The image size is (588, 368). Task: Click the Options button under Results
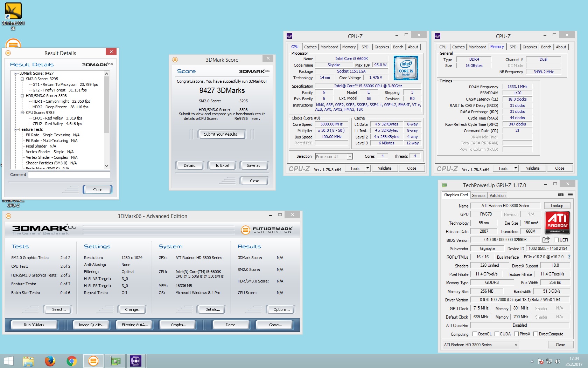[281, 309]
